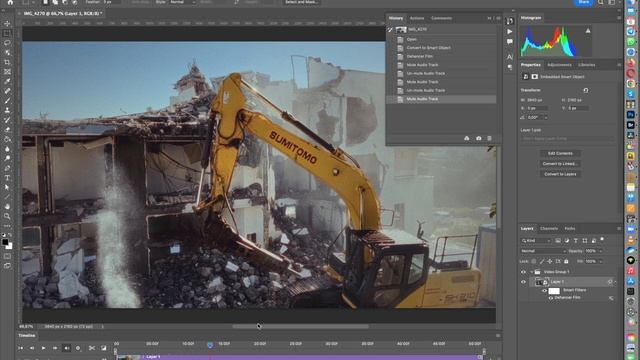Viewport: 640px width, 360px height.
Task: Toggle lock transparent pixels
Action: point(533,261)
